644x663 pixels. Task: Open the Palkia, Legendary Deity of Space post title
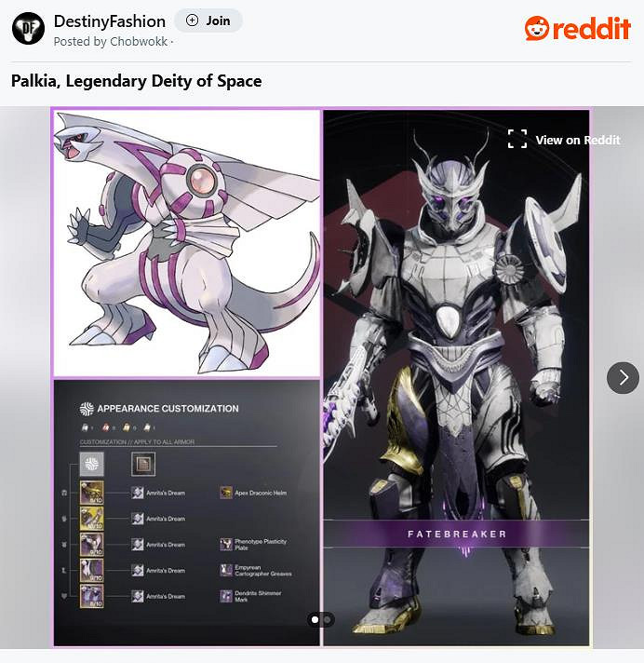coord(137,81)
